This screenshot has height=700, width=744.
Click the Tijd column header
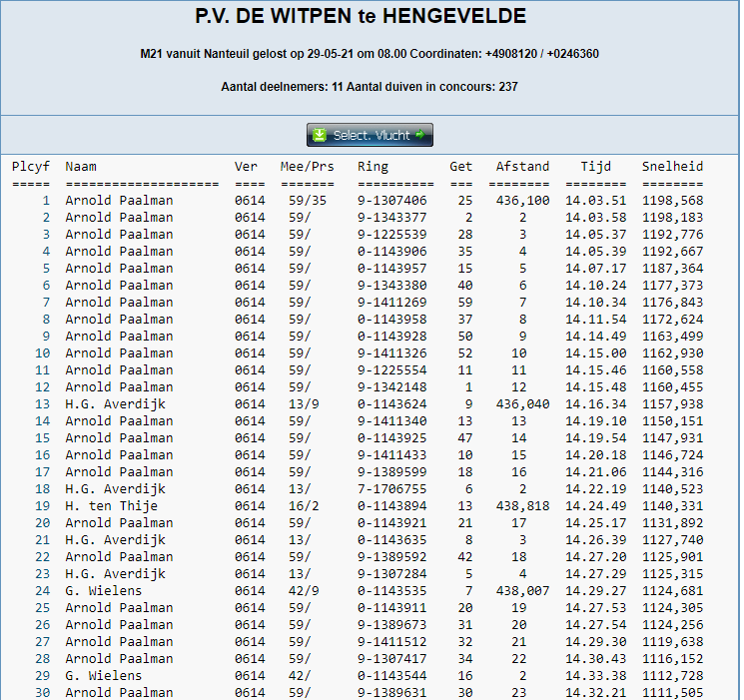[x=595, y=167]
